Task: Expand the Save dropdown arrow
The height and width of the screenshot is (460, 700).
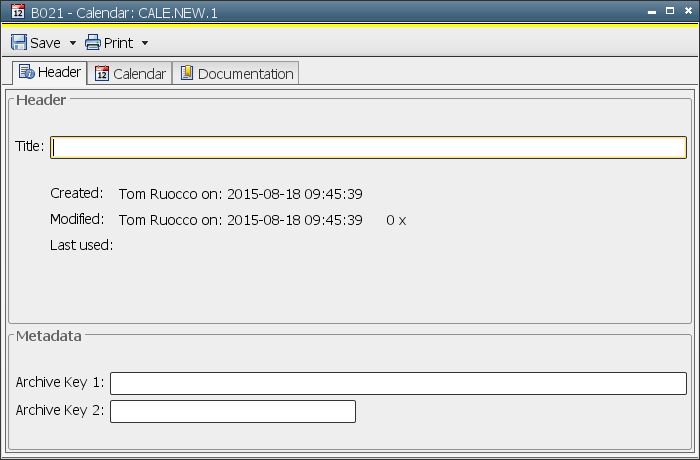Action: click(x=72, y=44)
